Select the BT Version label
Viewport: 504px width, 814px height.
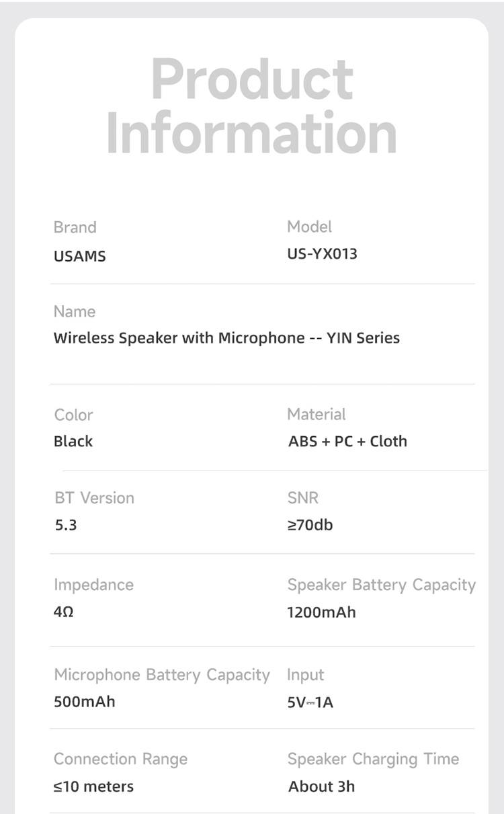[x=94, y=498]
